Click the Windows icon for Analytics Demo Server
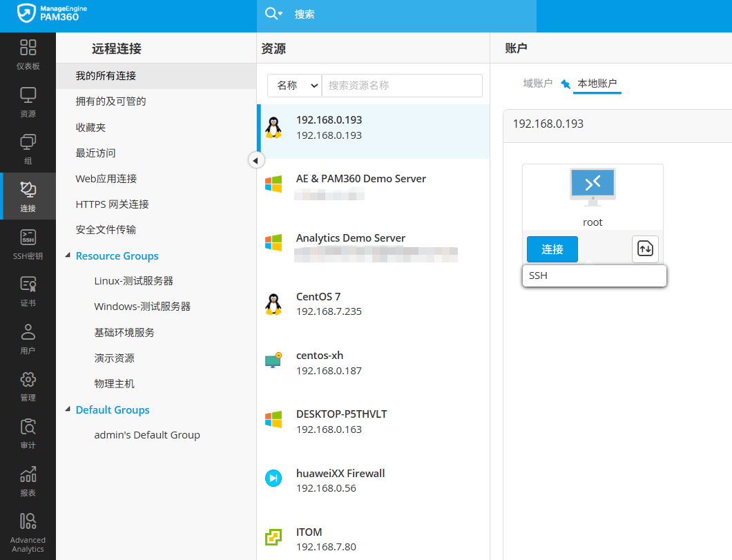 point(273,242)
